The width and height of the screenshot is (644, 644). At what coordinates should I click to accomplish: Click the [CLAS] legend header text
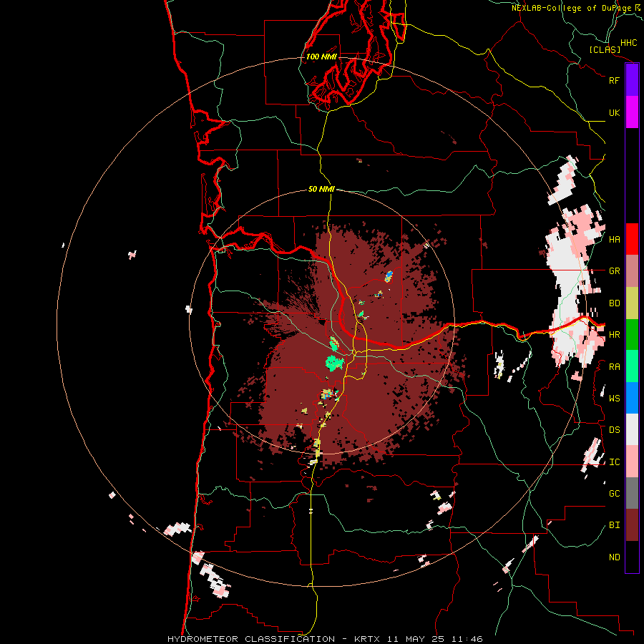pyautogui.click(x=605, y=49)
